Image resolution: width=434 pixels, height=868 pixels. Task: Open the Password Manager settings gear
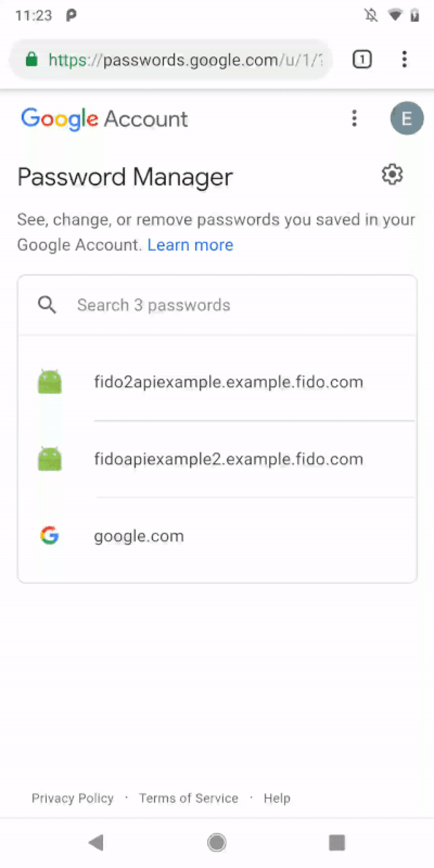pyautogui.click(x=392, y=175)
